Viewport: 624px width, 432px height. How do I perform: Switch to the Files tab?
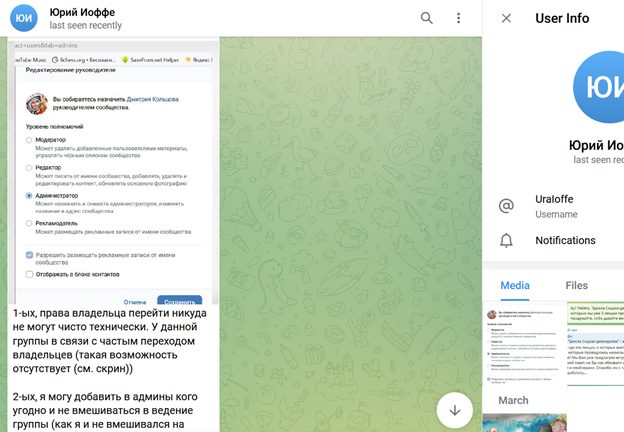pos(577,285)
